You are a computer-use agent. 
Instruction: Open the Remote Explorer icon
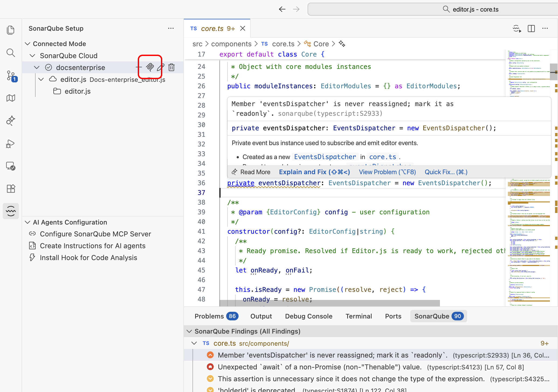(x=11, y=166)
